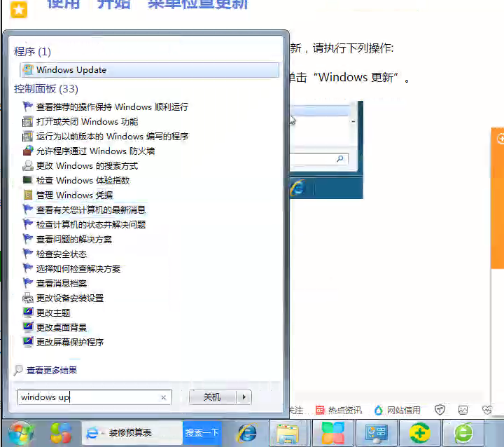
Task: Click the firewall globe icon beside 允许程序通过 Windows 防火墙
Action: coord(27,151)
